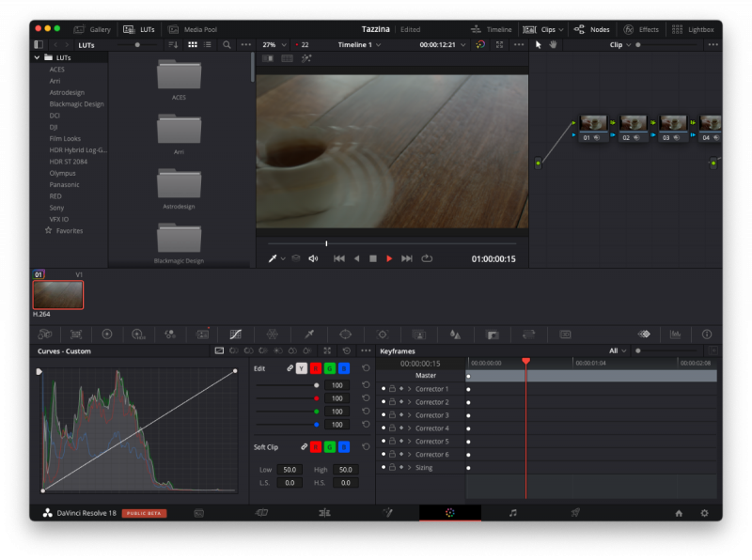Screen dimensions: 752x560
Task: Click the search icon in LUTs panel
Action: click(227, 44)
